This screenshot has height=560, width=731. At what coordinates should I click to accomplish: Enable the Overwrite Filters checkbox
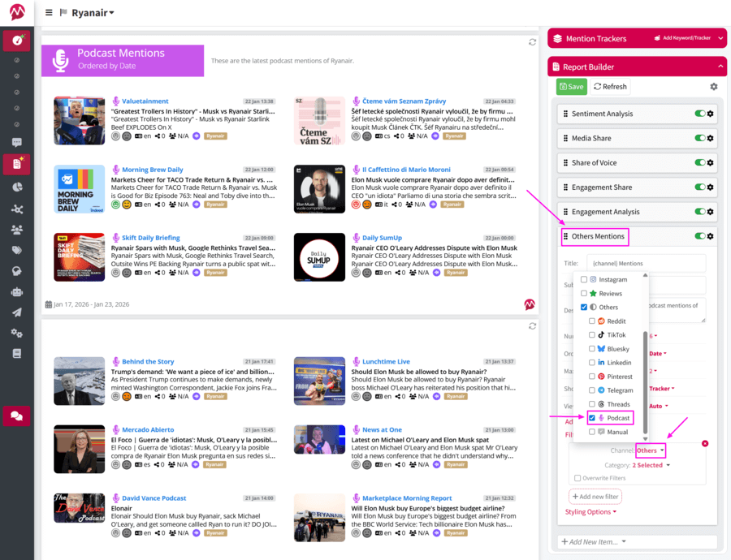577,478
